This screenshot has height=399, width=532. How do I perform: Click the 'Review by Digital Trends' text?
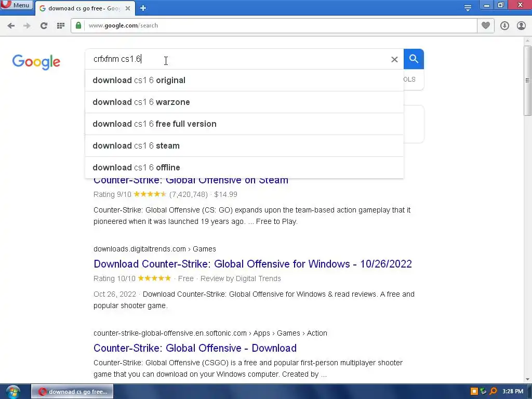[241, 278]
